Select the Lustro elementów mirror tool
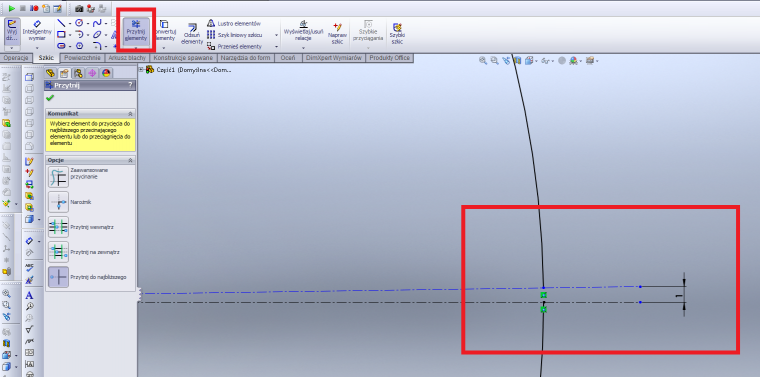 (234, 23)
